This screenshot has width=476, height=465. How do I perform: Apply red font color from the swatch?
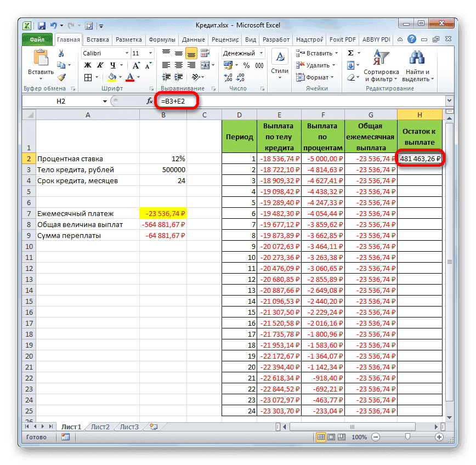129,76
